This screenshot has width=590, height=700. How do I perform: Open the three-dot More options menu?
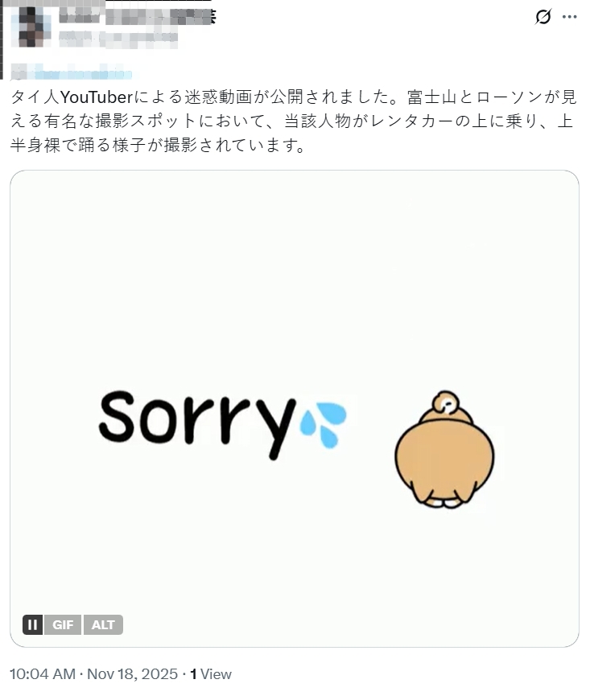[x=569, y=17]
